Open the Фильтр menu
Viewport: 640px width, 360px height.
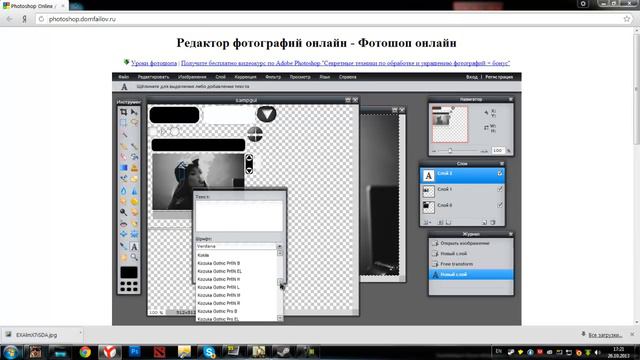click(x=273, y=77)
